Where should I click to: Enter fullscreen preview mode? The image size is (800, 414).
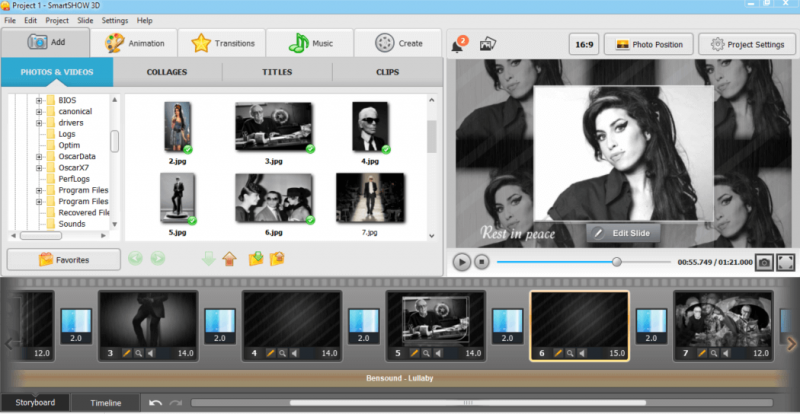click(786, 261)
